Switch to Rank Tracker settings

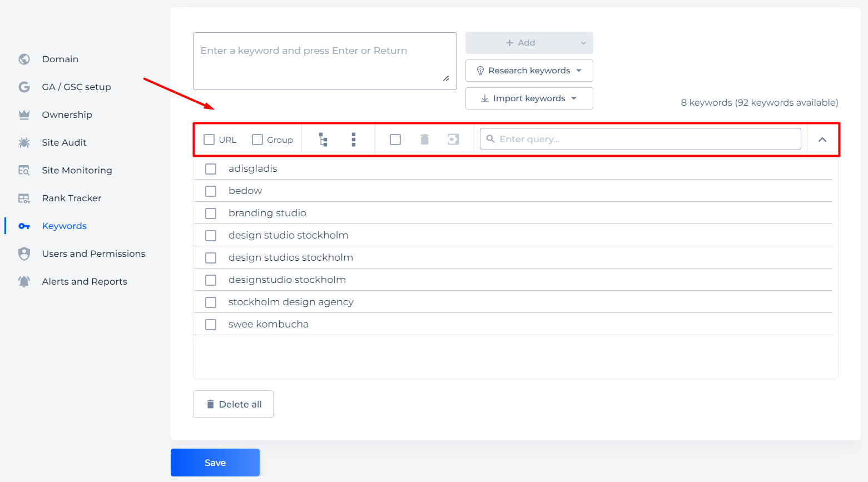[72, 198]
